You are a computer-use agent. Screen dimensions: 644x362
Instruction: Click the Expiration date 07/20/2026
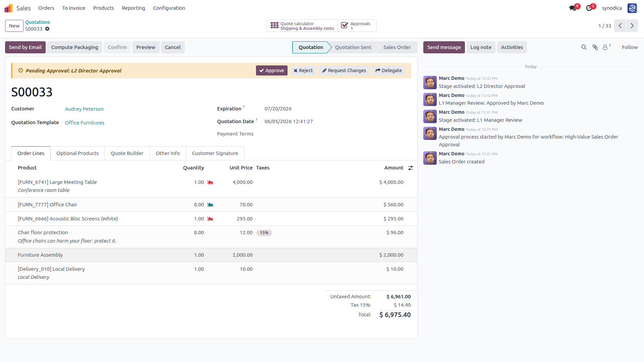(x=278, y=109)
